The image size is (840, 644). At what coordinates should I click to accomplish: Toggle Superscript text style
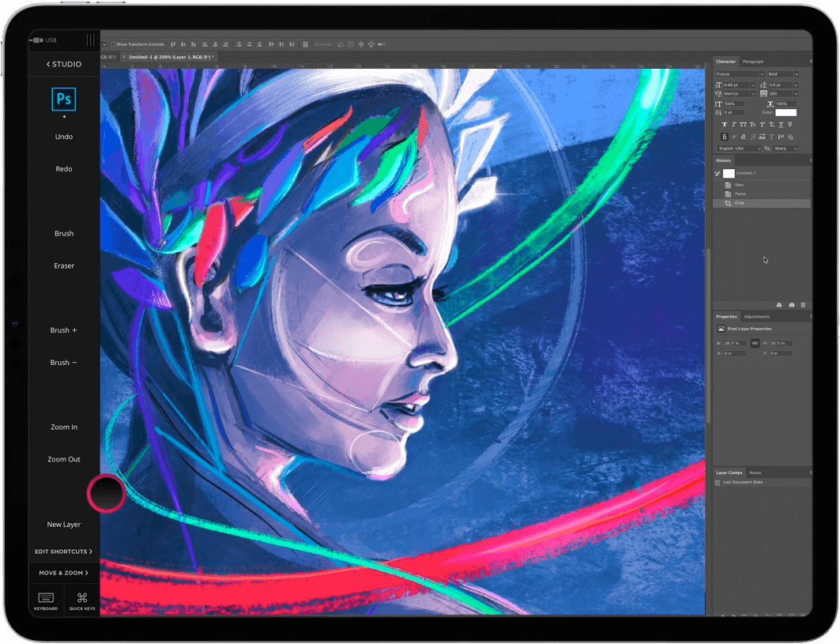point(763,124)
